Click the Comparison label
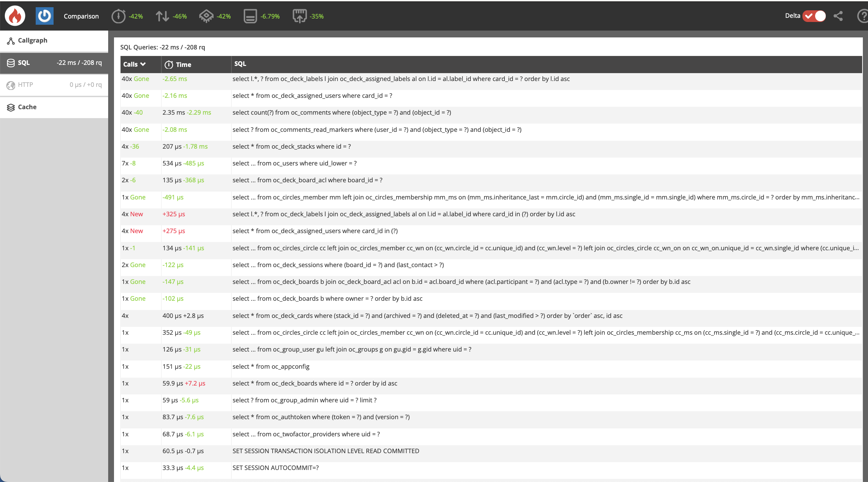The width and height of the screenshot is (868, 482). [81, 16]
